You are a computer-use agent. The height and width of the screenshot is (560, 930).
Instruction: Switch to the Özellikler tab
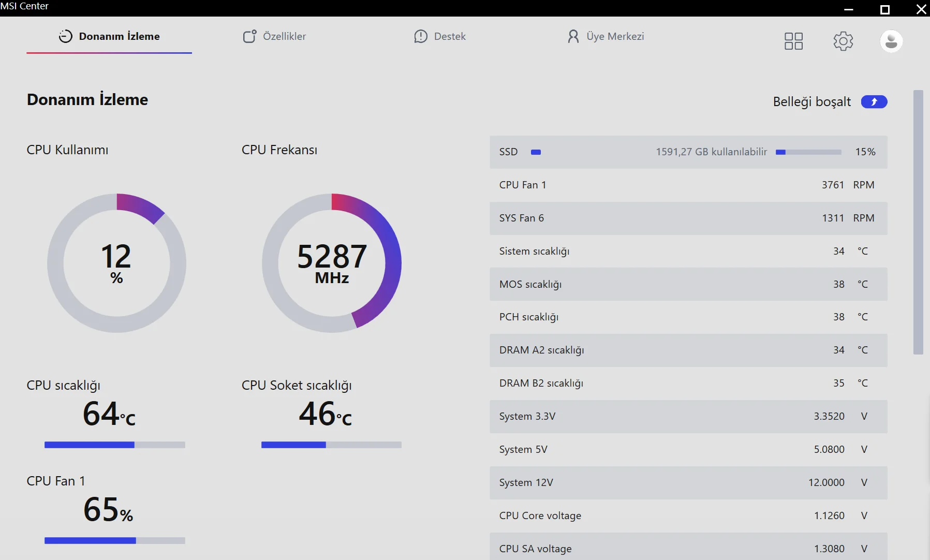click(275, 36)
